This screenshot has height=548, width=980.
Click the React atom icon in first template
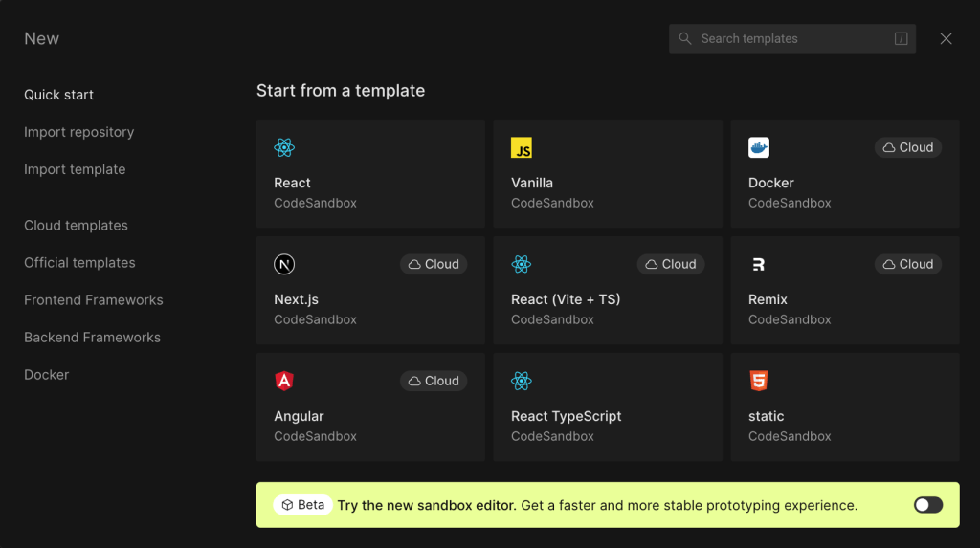(283, 147)
